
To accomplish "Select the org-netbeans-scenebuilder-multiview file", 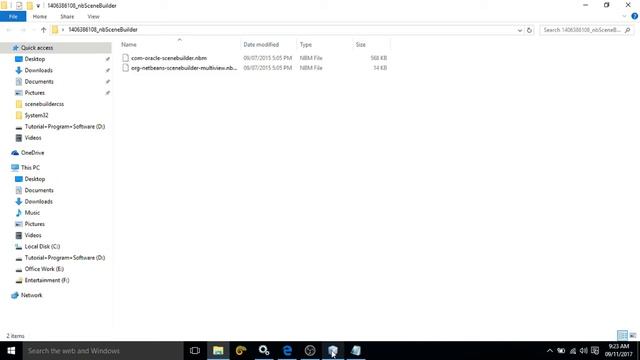I will [x=184, y=68].
